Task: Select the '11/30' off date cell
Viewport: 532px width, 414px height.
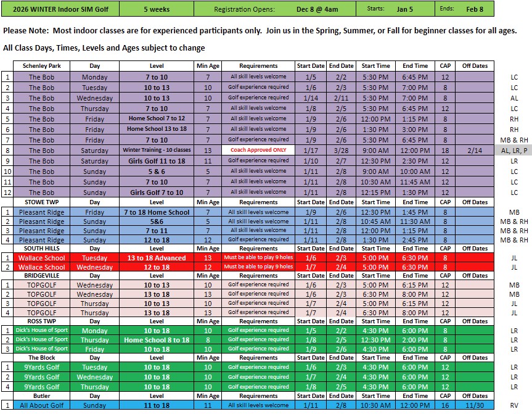Action: 475,405
